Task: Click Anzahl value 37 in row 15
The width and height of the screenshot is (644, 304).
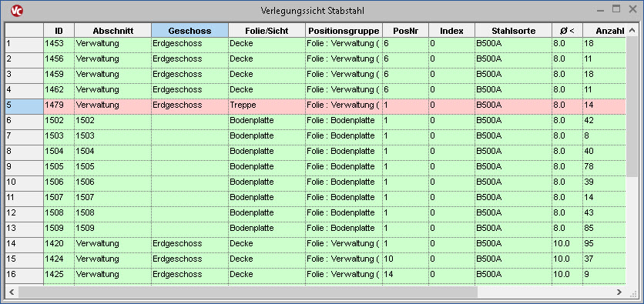Action: click(604, 260)
